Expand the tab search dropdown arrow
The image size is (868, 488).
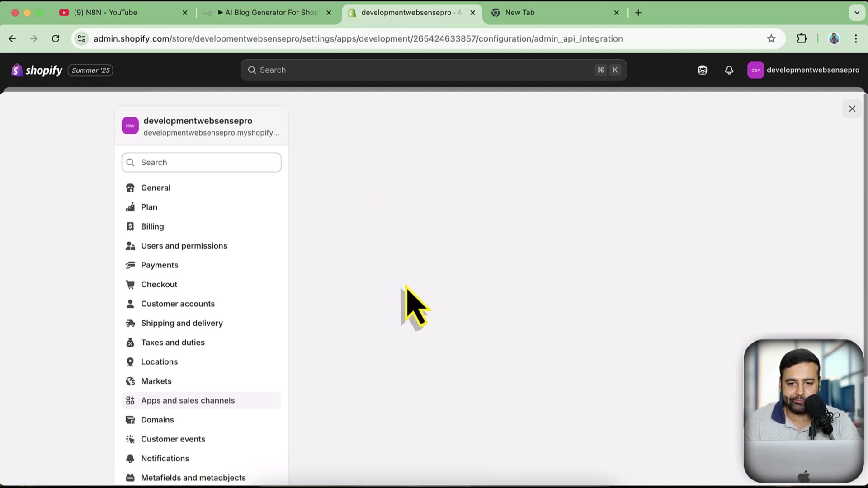857,13
